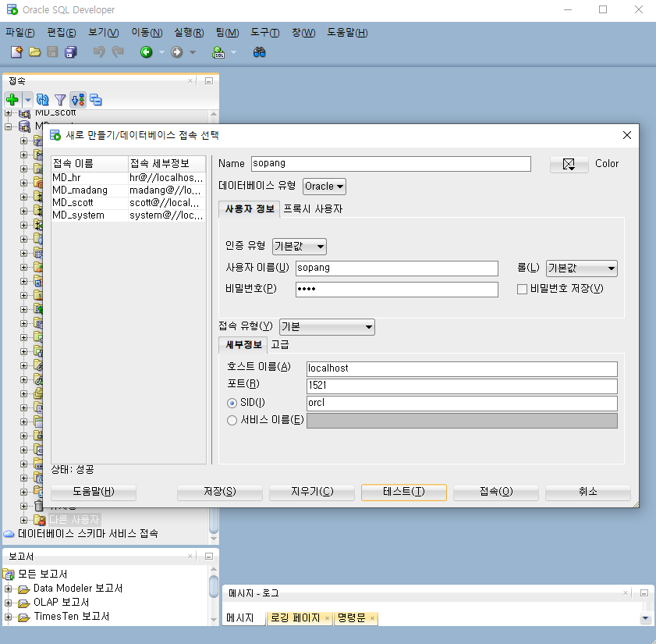Viewport: 656px width, 644px height.
Task: Click the binoculars Find DB Object icon
Action: (260, 52)
